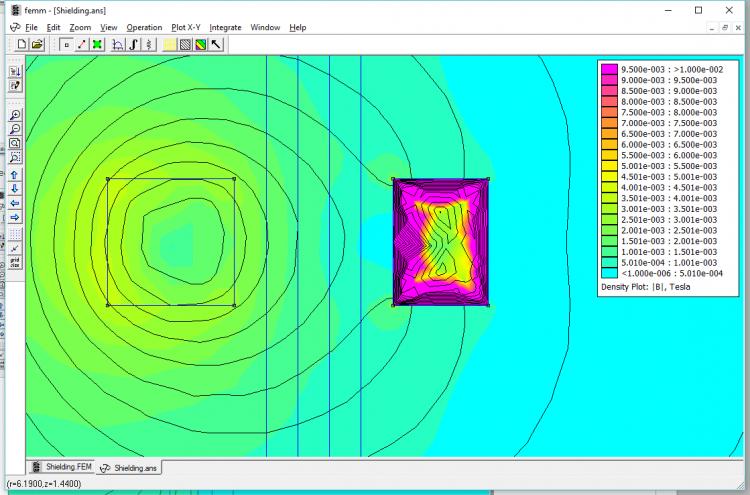Switch to the Shielding.FEM tab

(x=63, y=467)
